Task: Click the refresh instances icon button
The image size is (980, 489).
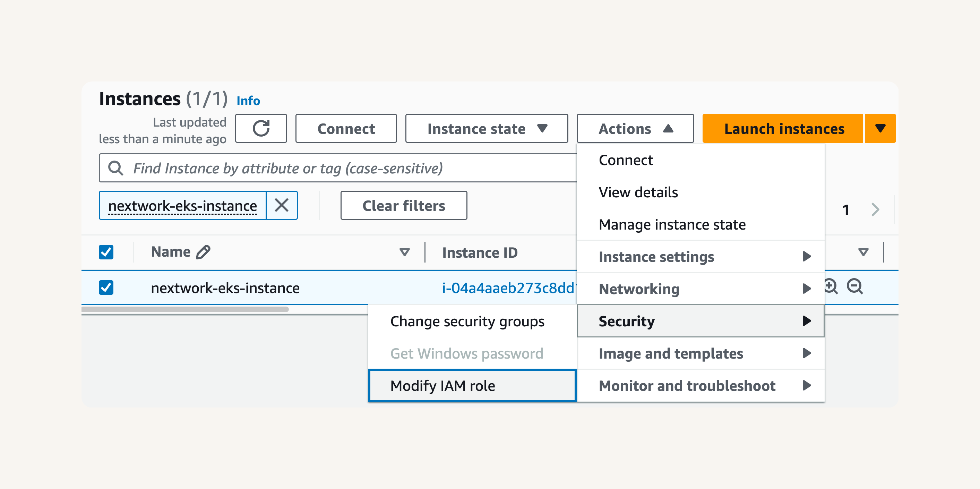Action: (261, 129)
